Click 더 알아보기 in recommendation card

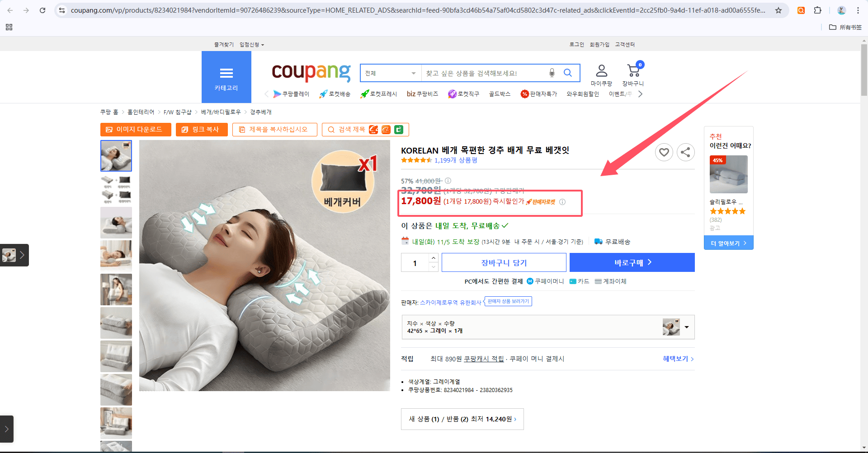pos(729,243)
